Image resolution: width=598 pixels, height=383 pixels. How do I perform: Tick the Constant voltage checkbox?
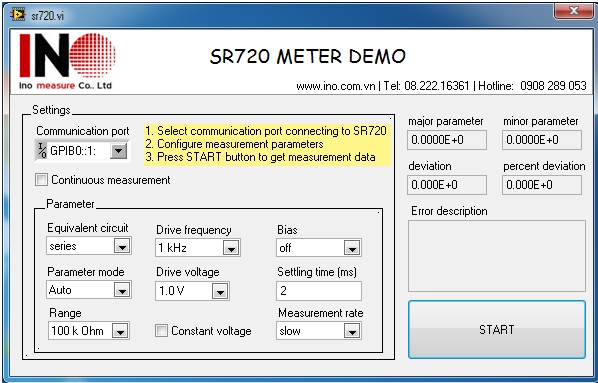(x=161, y=331)
